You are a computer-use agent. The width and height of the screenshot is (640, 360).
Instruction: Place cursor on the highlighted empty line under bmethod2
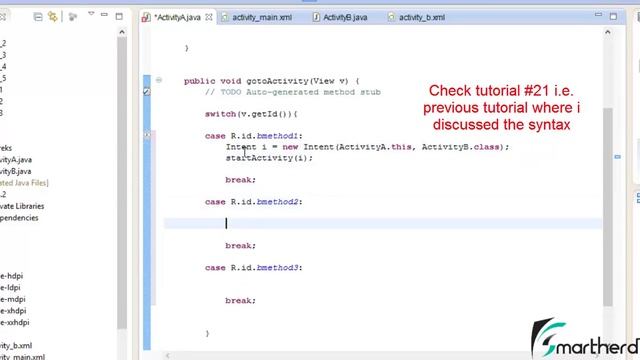(382, 223)
